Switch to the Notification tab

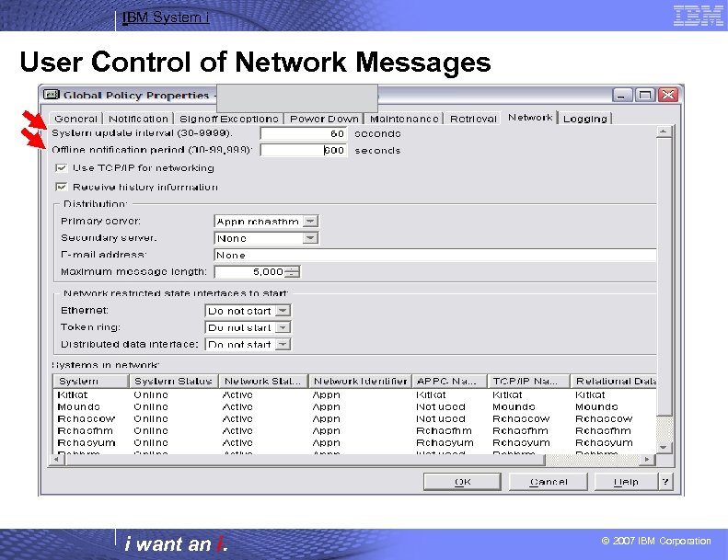coord(138,119)
